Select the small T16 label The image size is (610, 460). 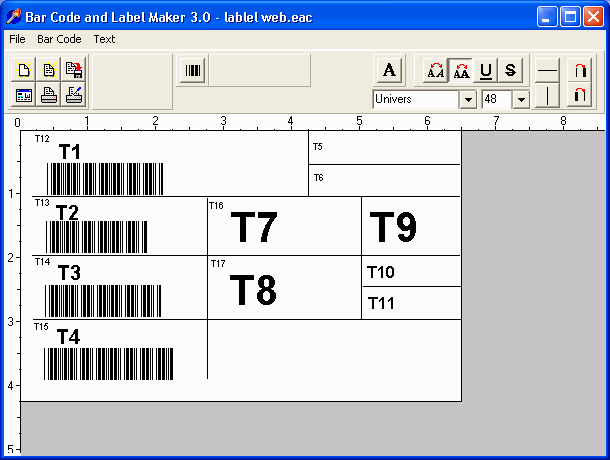216,205
